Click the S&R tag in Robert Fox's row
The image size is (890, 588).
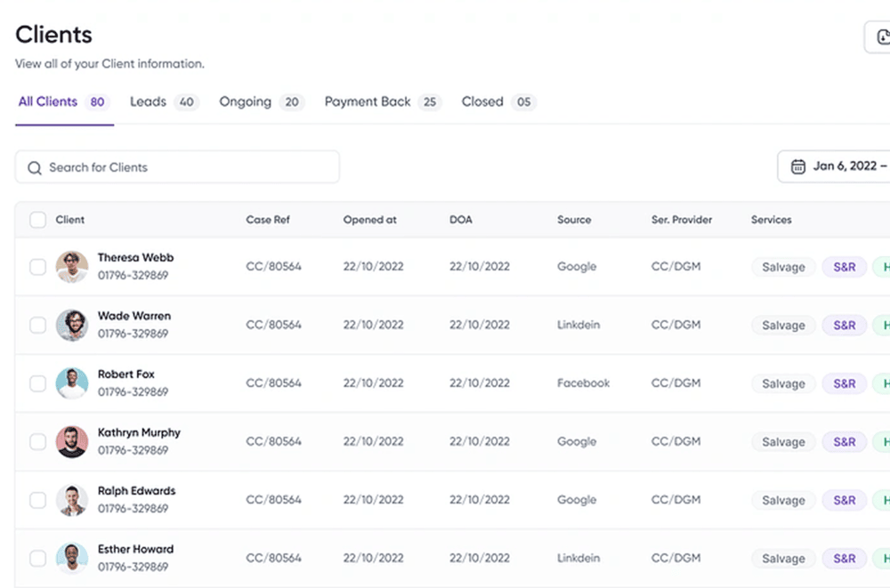pos(844,383)
